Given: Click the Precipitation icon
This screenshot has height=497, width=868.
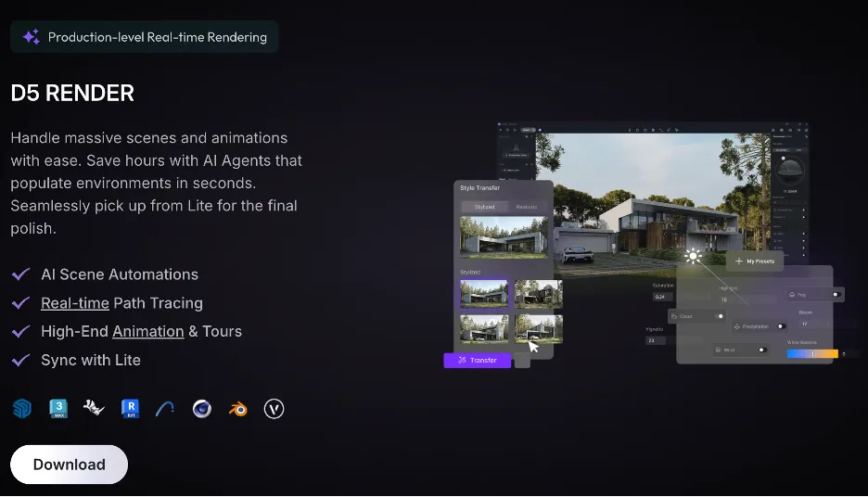Looking at the screenshot, I should click(x=737, y=326).
